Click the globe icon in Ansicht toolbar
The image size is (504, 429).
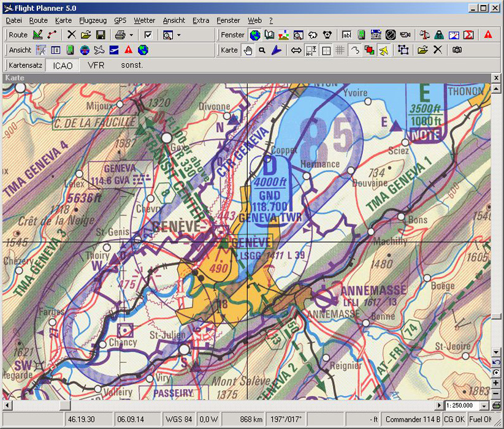[143, 50]
